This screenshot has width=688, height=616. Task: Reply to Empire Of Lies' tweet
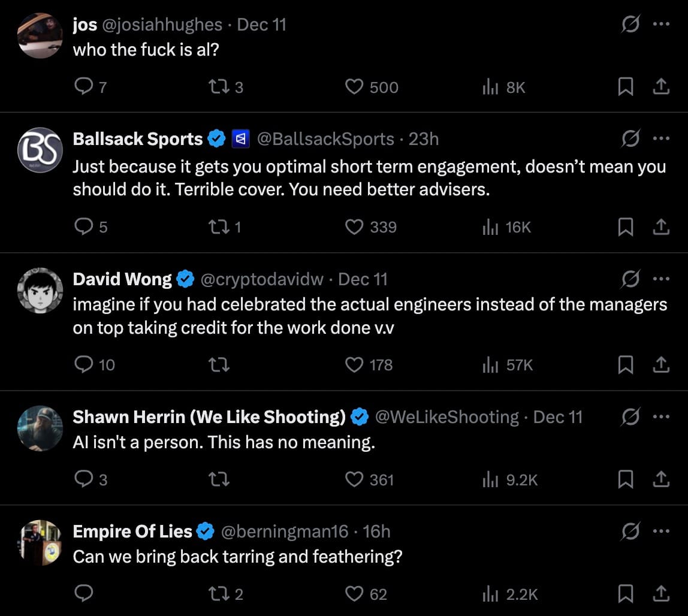(83, 594)
